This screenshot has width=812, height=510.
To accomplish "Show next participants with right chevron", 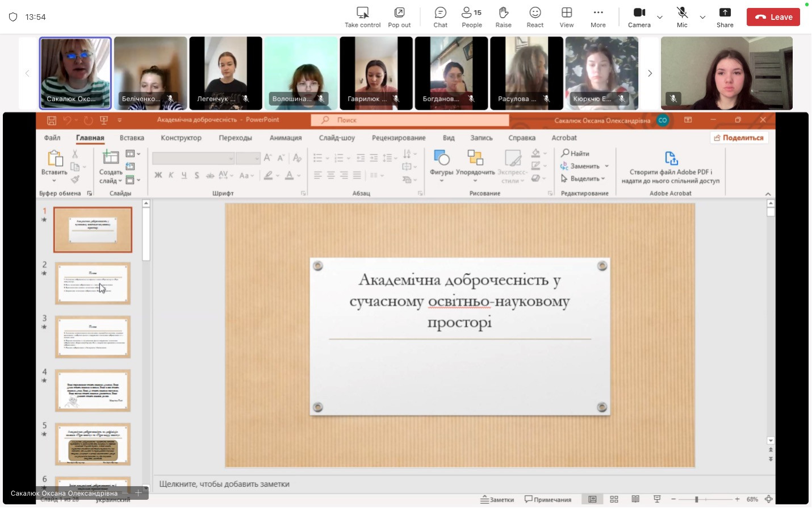I will click(x=650, y=73).
